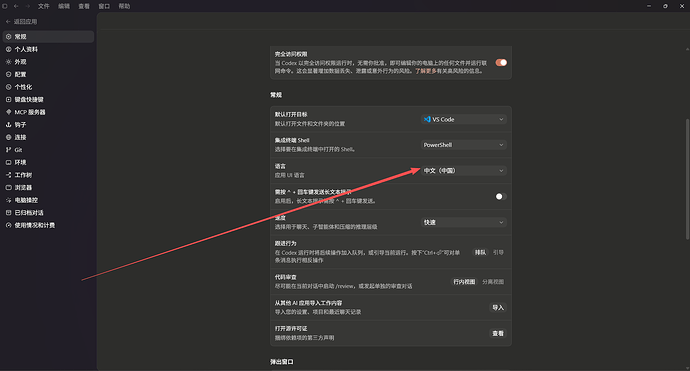690x371 pixels.
Task: Toggle the sidebar panel icon in title bar
Action: (5, 6)
